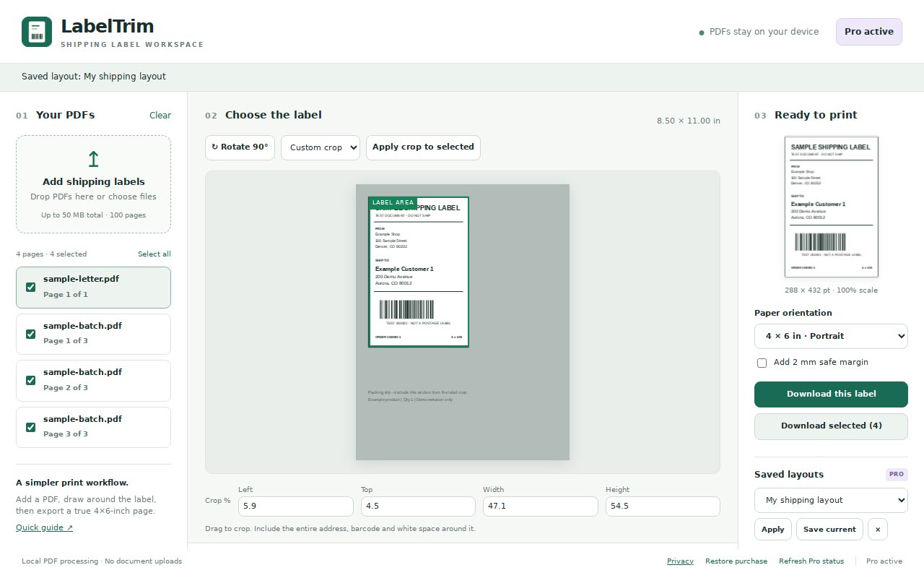Select the sample-batch.pdf Page 2 of 3 row
The width and height of the screenshot is (924, 578).
93,381
